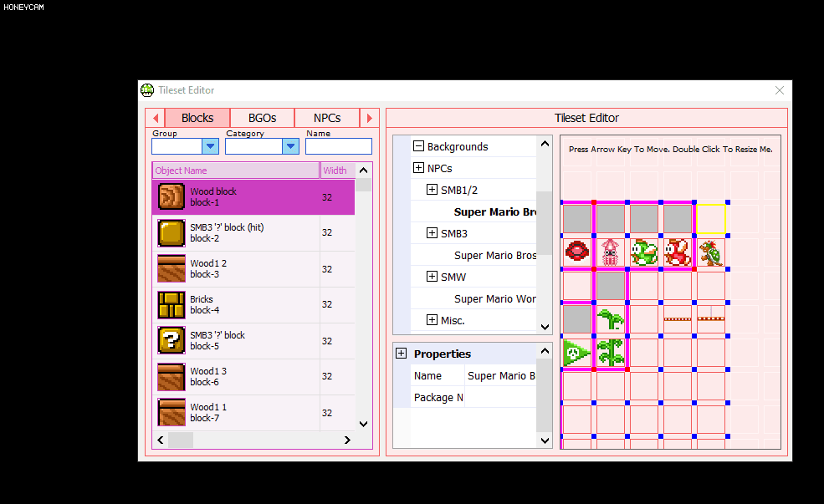
Task: Select the tall green vine tile
Action: click(611, 352)
